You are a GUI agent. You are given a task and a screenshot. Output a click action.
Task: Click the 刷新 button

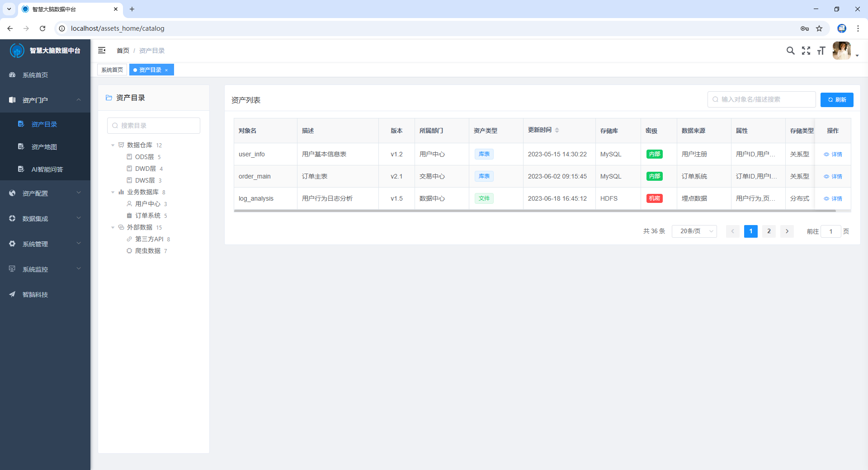836,99
